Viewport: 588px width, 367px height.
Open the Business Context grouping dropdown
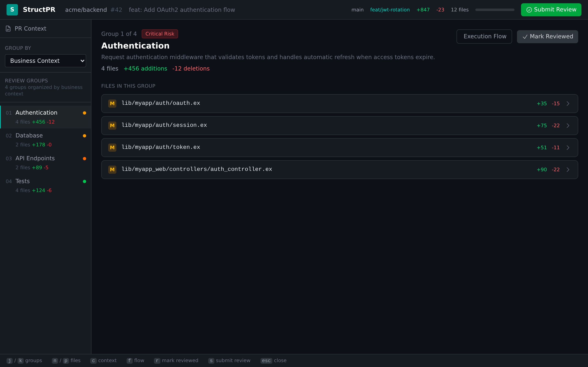(x=45, y=61)
